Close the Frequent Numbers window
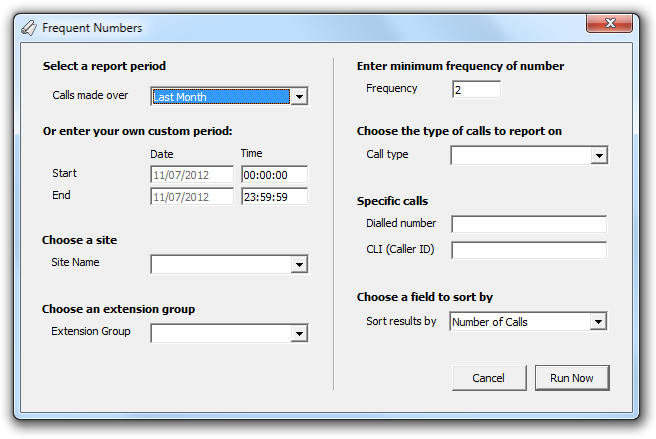The height and width of the screenshot is (439, 656). coord(610,23)
